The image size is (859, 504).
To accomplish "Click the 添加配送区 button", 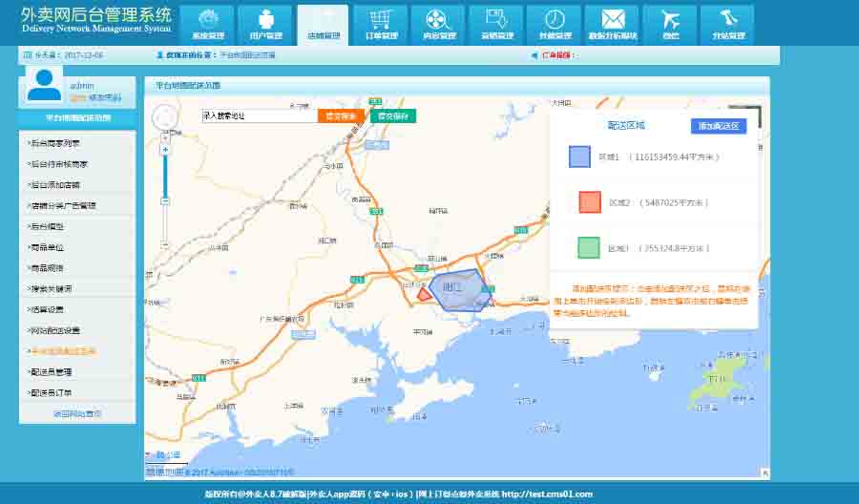I will 718,126.
